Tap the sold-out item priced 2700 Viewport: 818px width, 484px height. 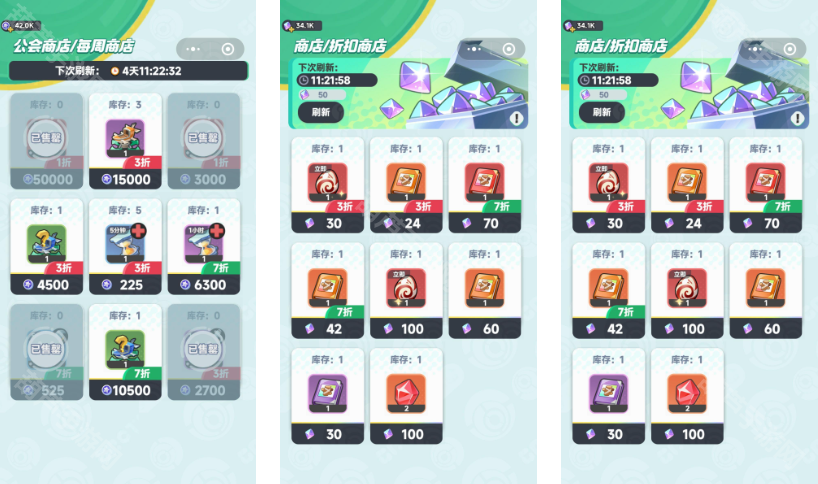point(204,352)
